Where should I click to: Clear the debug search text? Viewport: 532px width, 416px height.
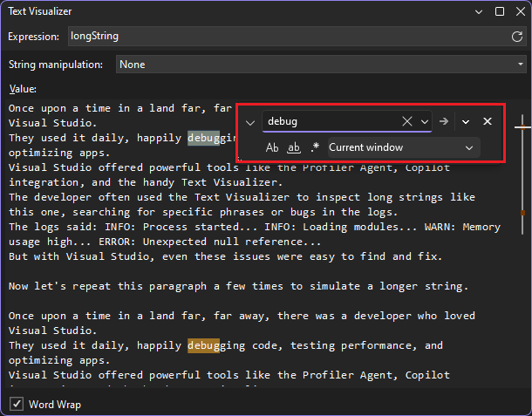(406, 121)
